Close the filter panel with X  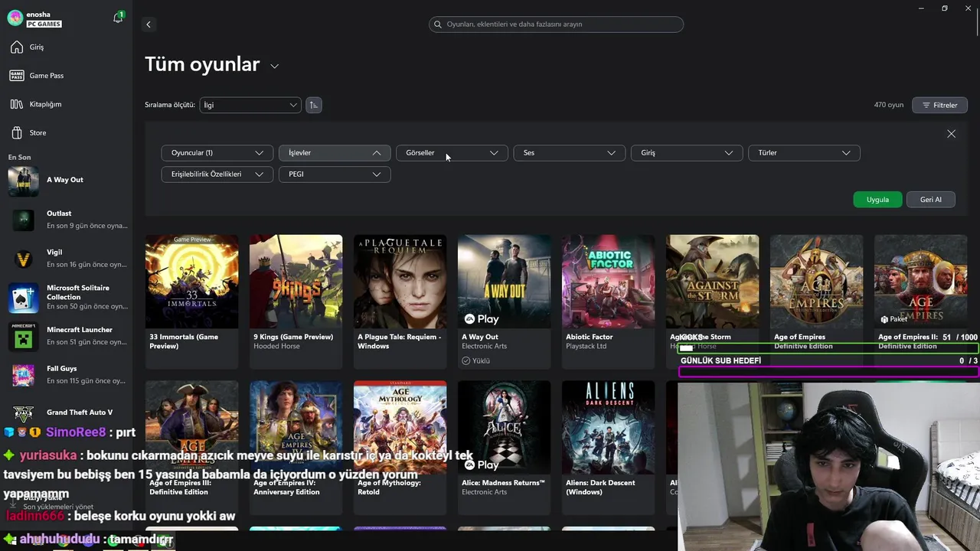coord(951,133)
